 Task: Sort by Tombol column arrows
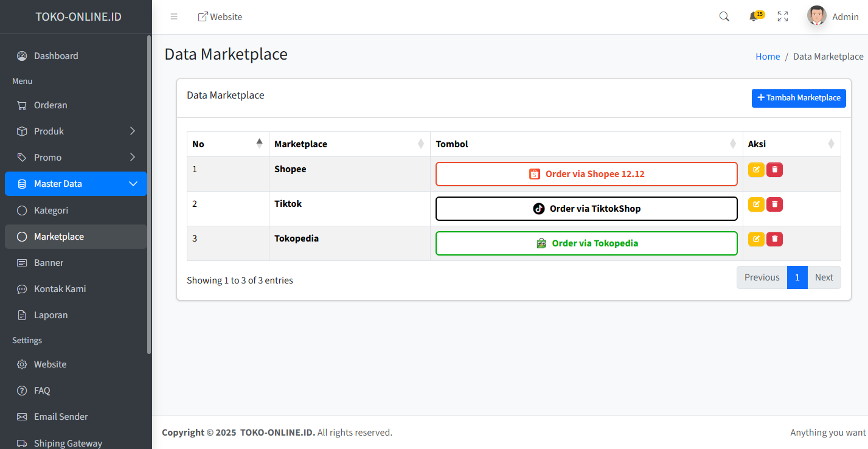(x=733, y=144)
